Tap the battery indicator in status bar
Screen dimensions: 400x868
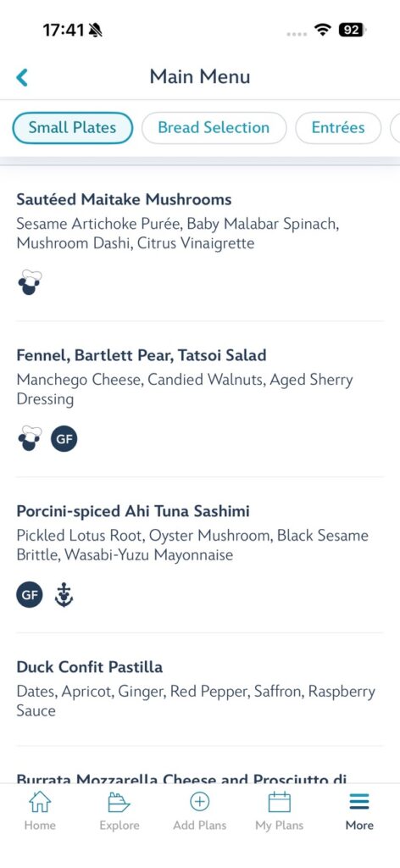coord(352,30)
